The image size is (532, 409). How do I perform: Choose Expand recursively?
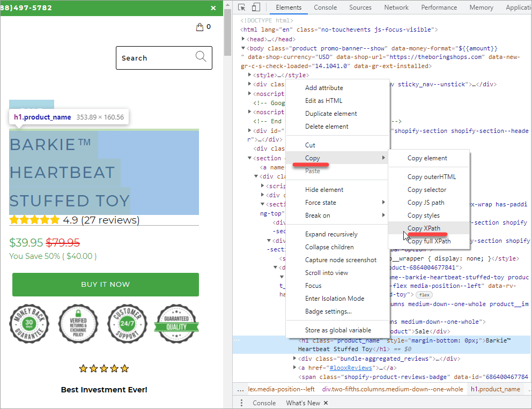(x=337, y=234)
